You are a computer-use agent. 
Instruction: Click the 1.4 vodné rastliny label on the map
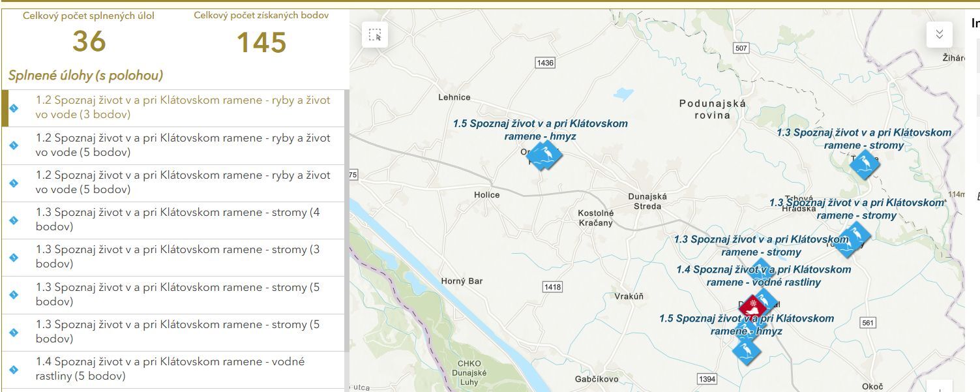(x=763, y=276)
